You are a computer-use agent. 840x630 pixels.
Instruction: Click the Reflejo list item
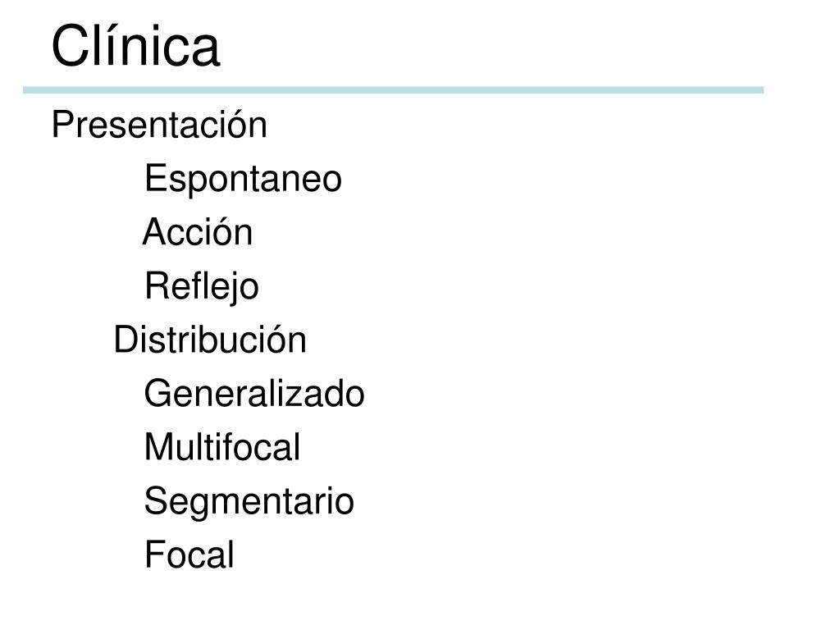coord(202,287)
